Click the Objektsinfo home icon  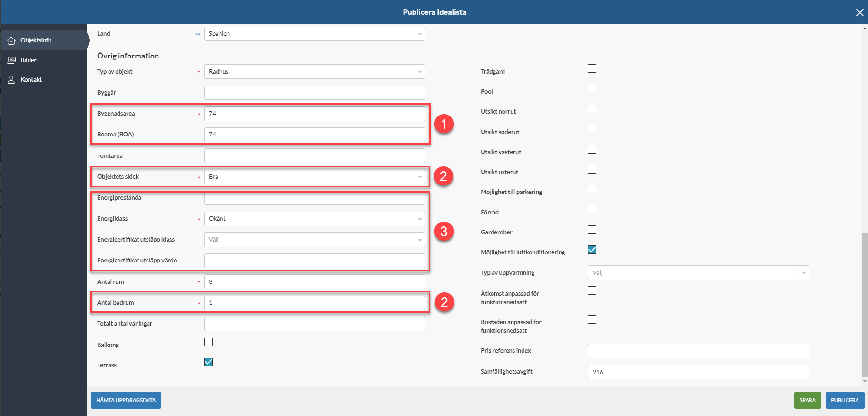click(x=11, y=40)
